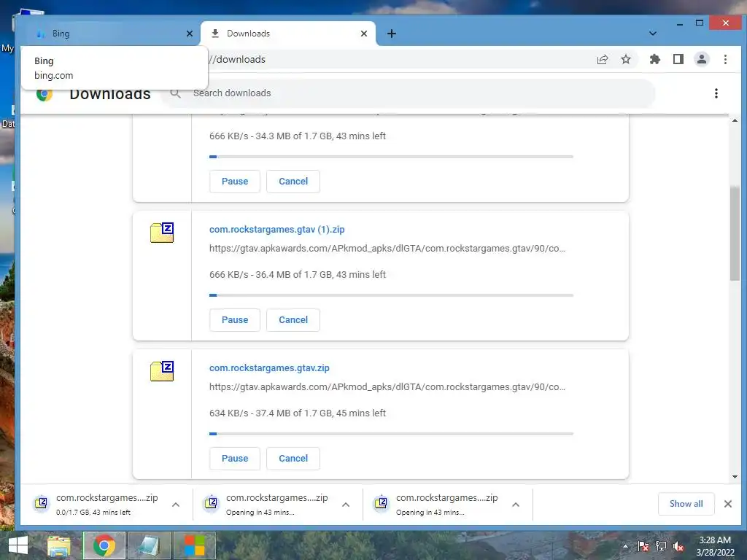Viewport: 747px width, 560px height.
Task: Click the gtav (1).zip file icon
Action: (162, 233)
